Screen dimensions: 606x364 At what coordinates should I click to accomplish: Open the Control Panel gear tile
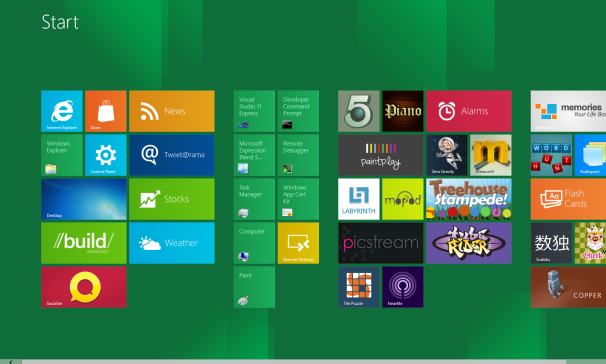click(x=106, y=155)
